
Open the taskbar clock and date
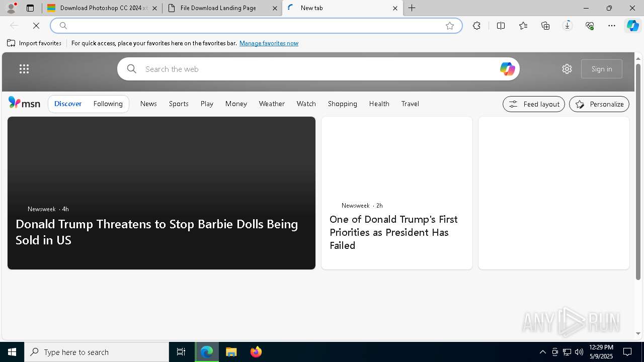click(601, 352)
